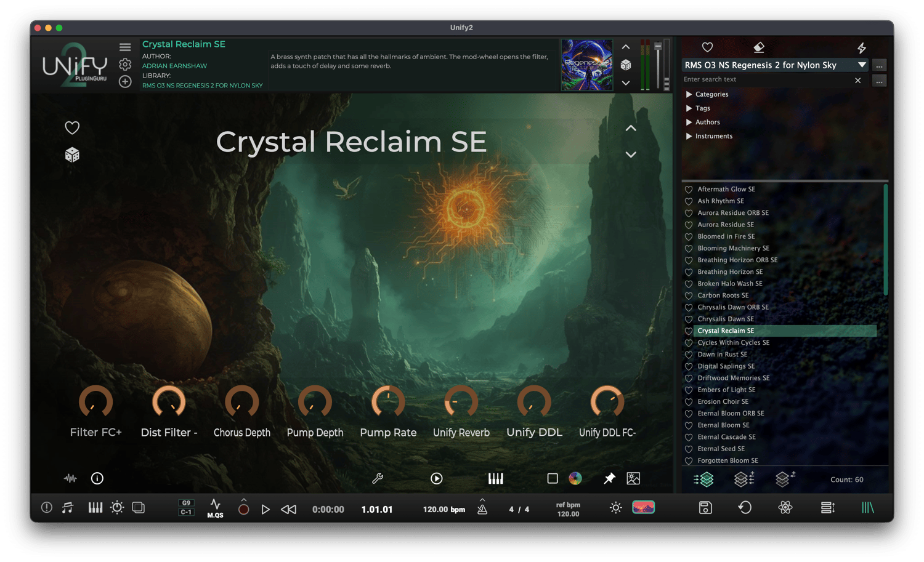Favorite the Erosion Choir SE patch
Image resolution: width=924 pixels, height=562 pixels.
689,402
